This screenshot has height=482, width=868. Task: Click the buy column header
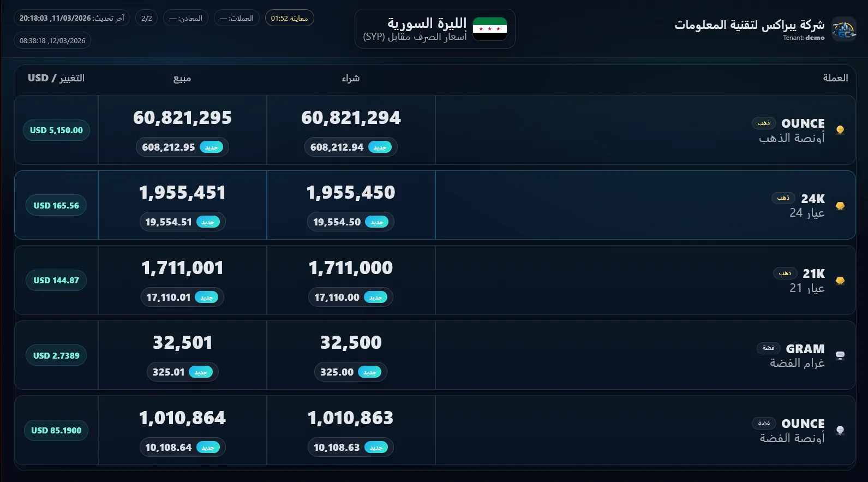(x=350, y=79)
